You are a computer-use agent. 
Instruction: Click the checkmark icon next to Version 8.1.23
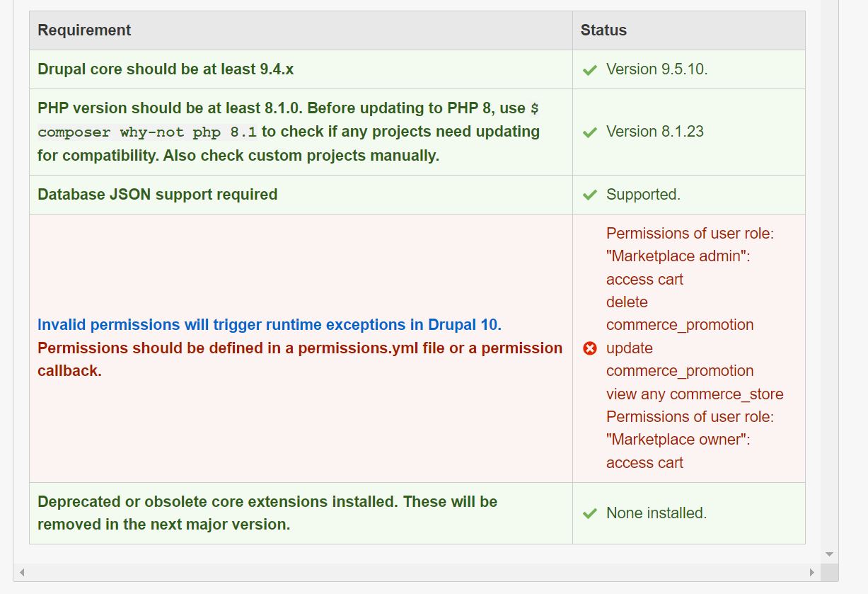(x=590, y=132)
